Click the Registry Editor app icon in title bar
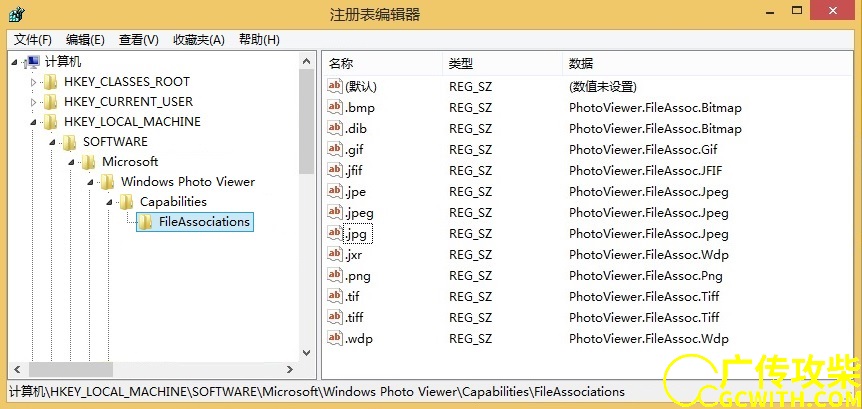Image resolution: width=862 pixels, height=409 pixels. tap(15, 13)
